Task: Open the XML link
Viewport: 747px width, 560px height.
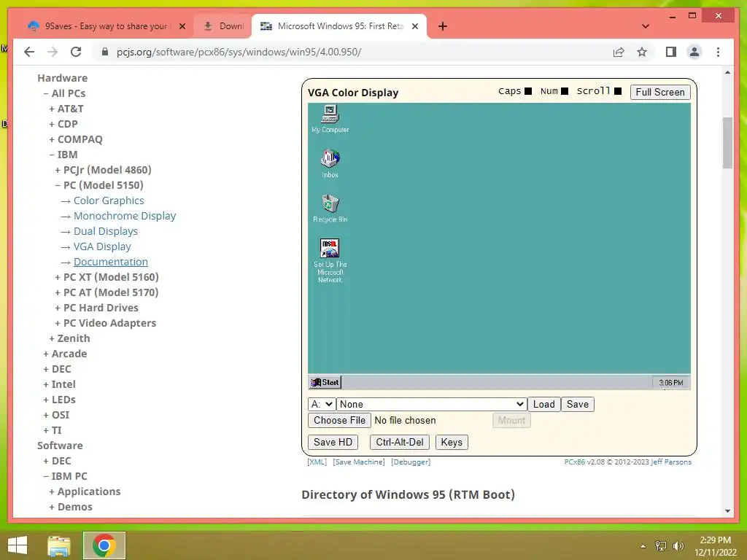Action: pyautogui.click(x=317, y=462)
